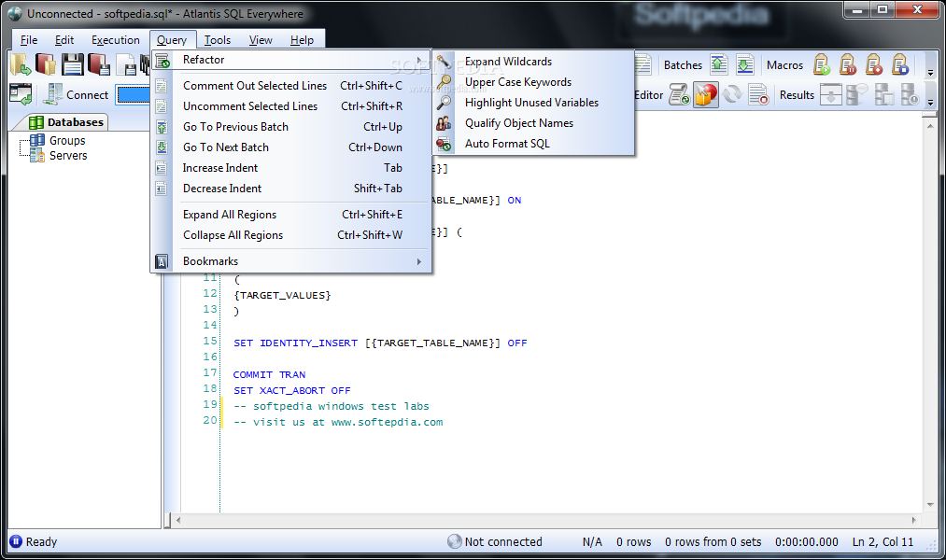
Task: Click the horizontal scrollbar right arrow
Action: tap(913, 520)
